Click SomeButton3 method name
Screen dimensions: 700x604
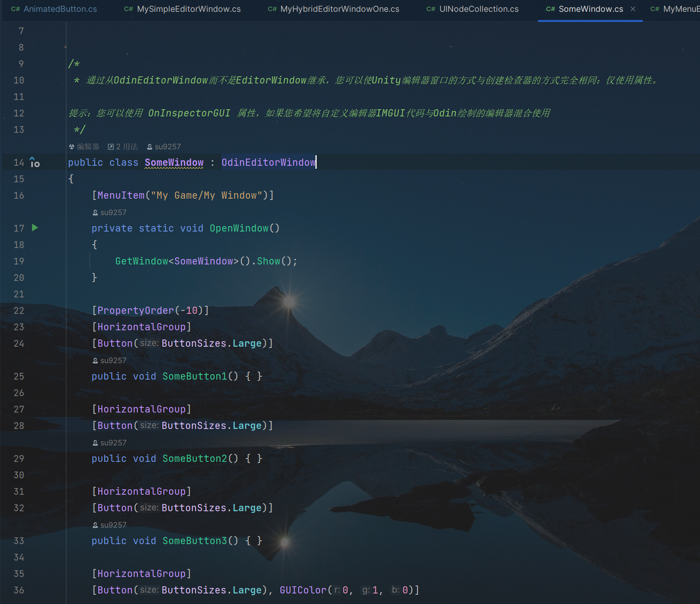click(195, 541)
